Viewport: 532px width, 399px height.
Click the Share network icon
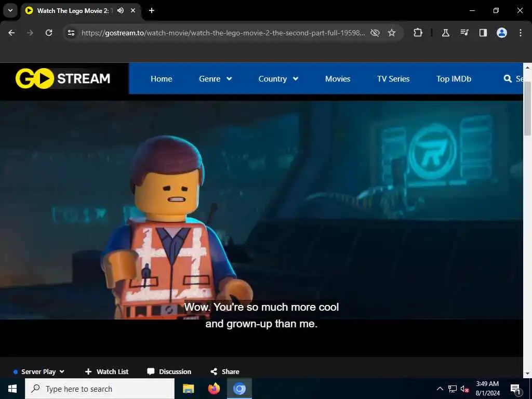[x=214, y=371]
